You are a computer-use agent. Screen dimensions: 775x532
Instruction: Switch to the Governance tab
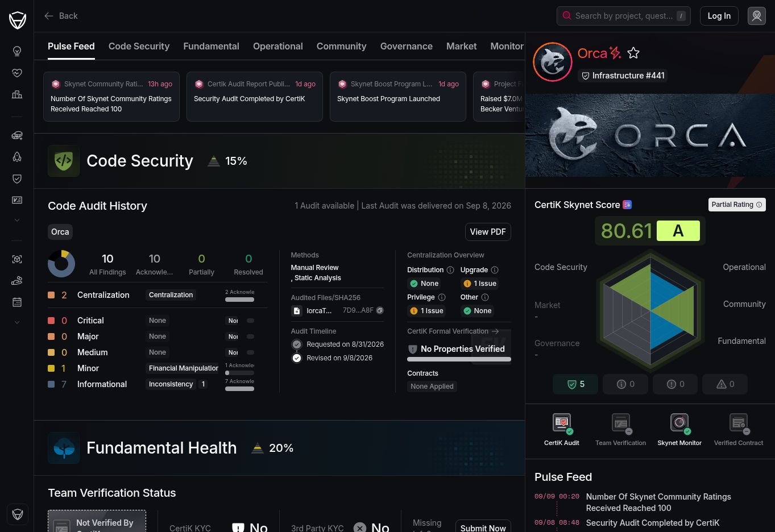click(x=407, y=47)
